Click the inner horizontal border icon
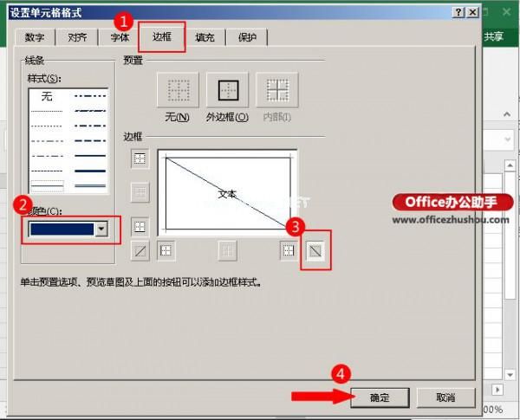 [140, 192]
